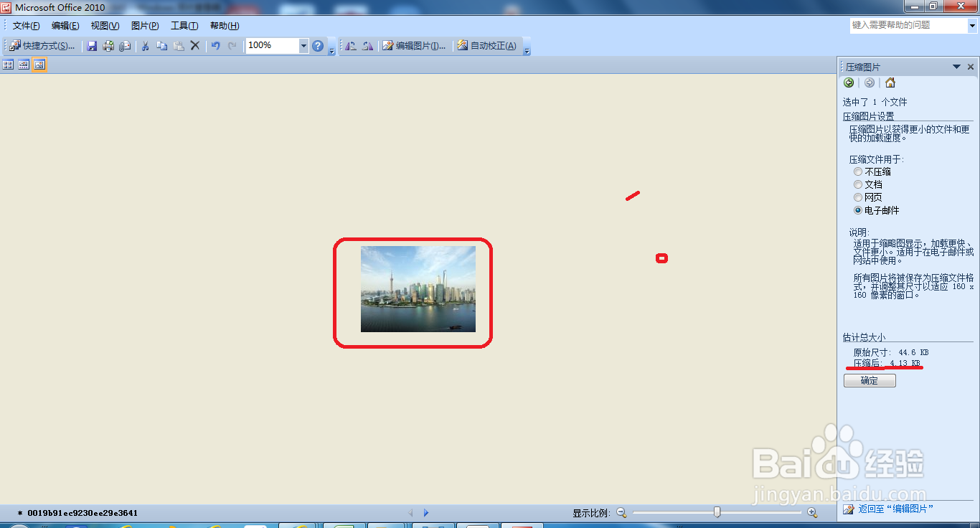Click the 确定 button

pos(870,381)
